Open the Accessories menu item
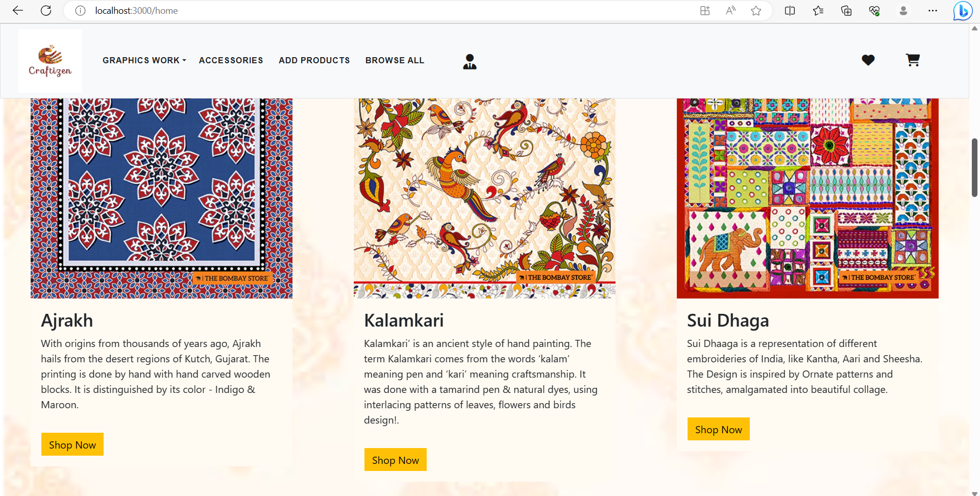 [x=231, y=60]
